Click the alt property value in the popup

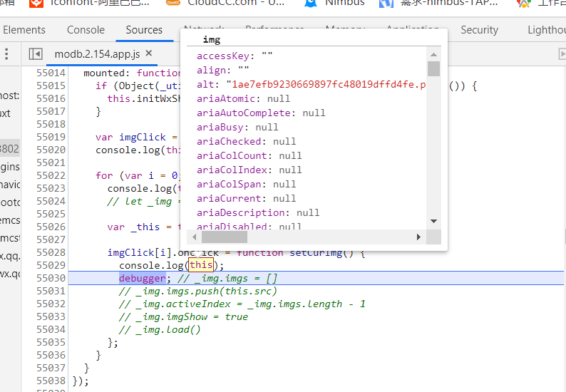[326, 84]
